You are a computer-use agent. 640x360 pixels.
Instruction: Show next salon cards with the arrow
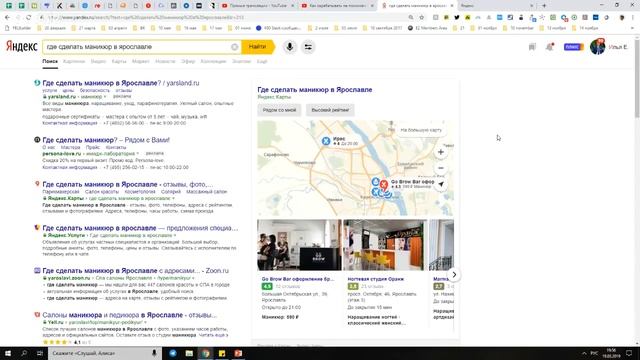pyautogui.click(x=454, y=275)
